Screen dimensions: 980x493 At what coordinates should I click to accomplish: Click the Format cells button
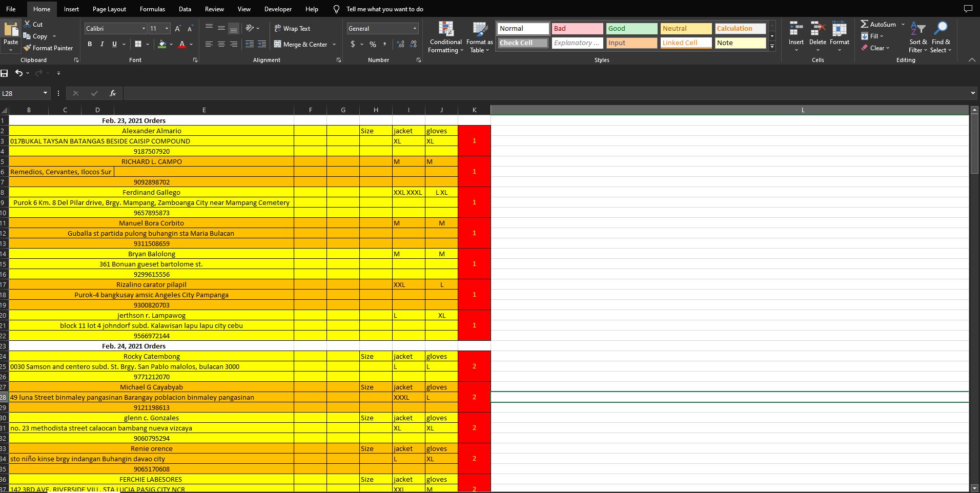click(840, 36)
